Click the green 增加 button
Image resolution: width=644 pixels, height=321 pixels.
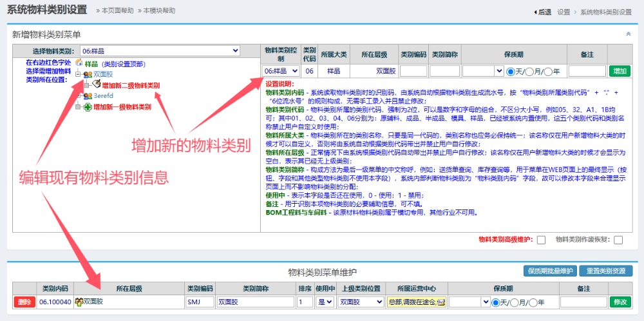620,71
